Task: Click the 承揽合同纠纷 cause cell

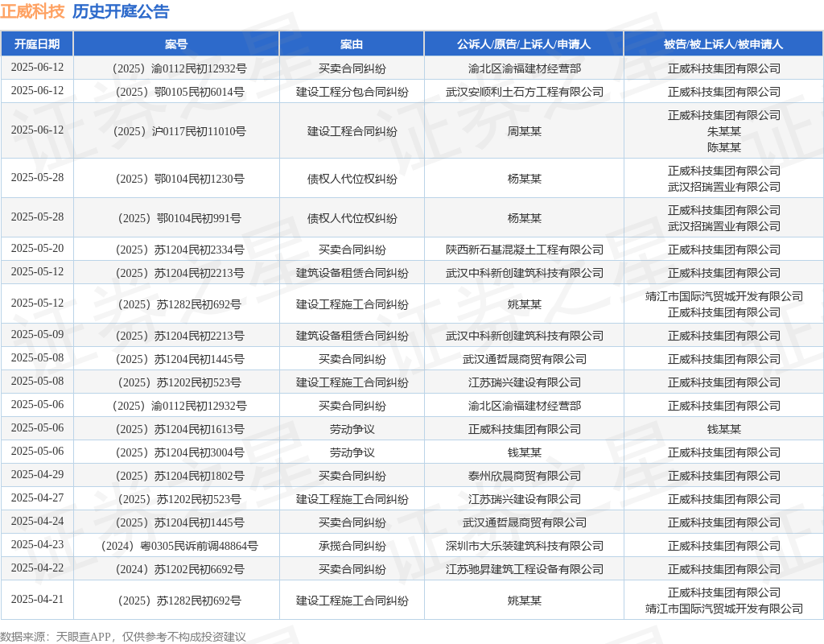Action: pos(352,547)
